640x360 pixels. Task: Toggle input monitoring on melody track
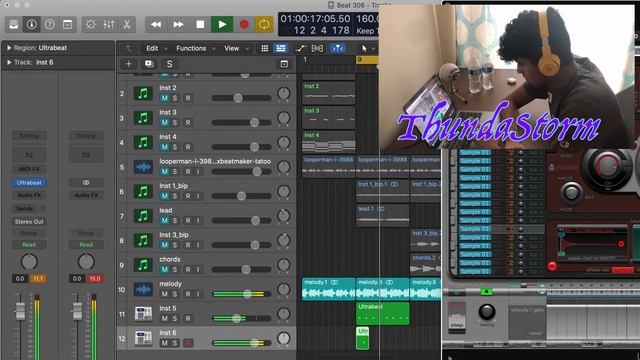198,294
